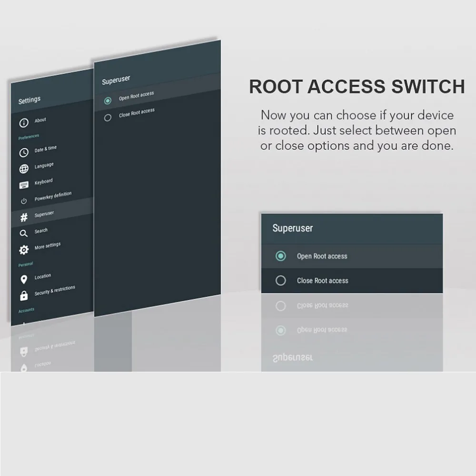The height and width of the screenshot is (476, 476).
Task: Select Close Root access radio in tilted panel
Action: [x=108, y=118]
